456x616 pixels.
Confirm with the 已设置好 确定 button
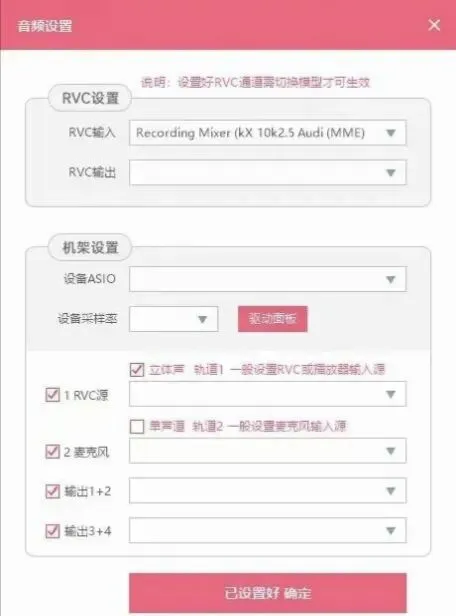coord(268,593)
